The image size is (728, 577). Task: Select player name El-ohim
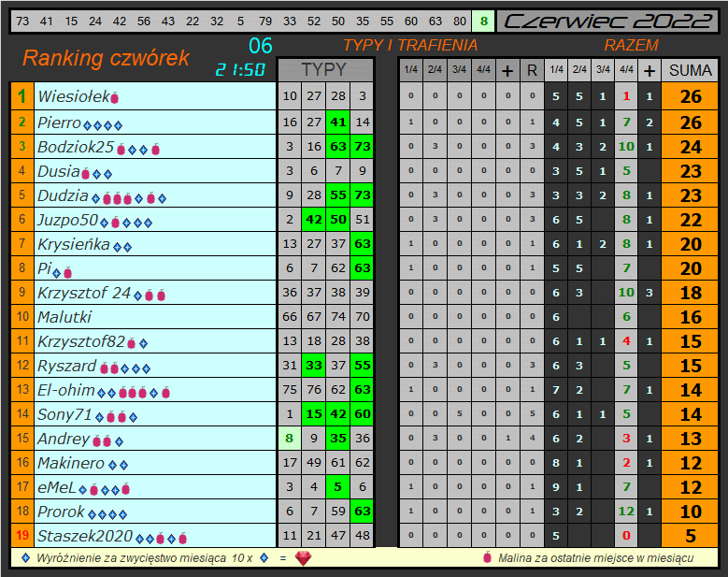(66, 390)
